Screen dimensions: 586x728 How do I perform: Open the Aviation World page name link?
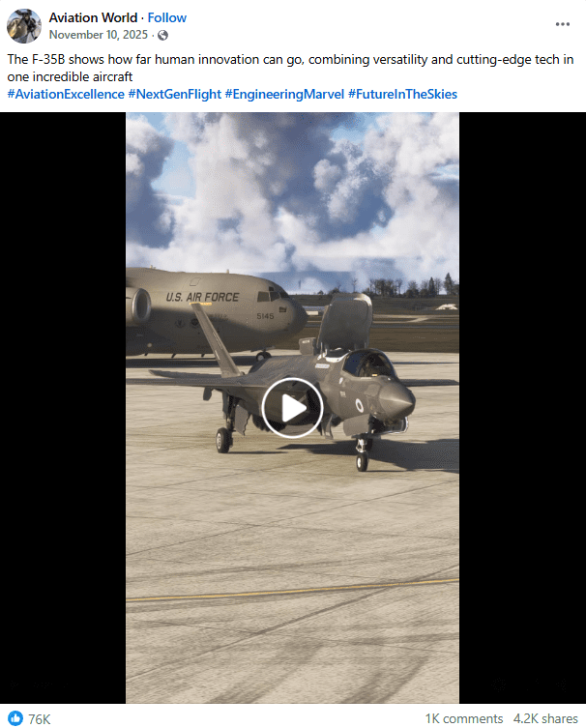click(x=94, y=17)
